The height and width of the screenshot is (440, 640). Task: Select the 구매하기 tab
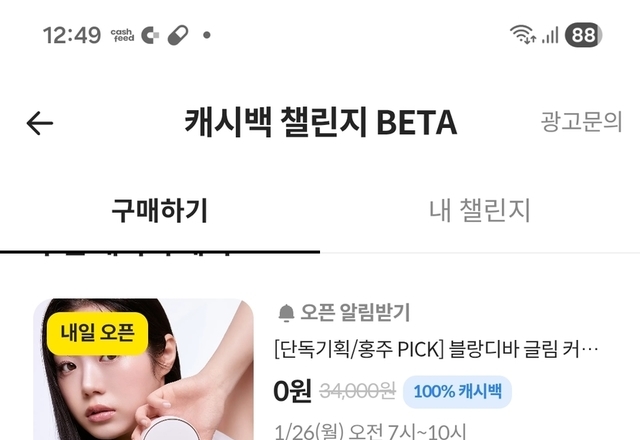[160, 211]
